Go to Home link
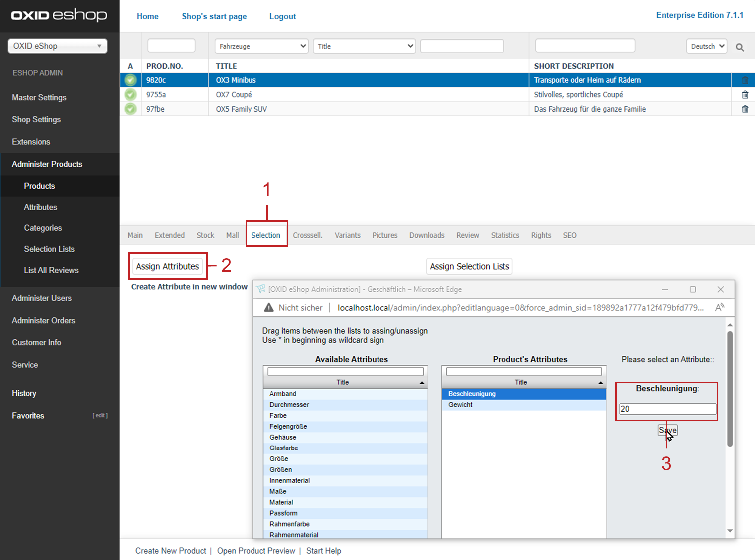This screenshot has height=560, width=755. [x=148, y=16]
